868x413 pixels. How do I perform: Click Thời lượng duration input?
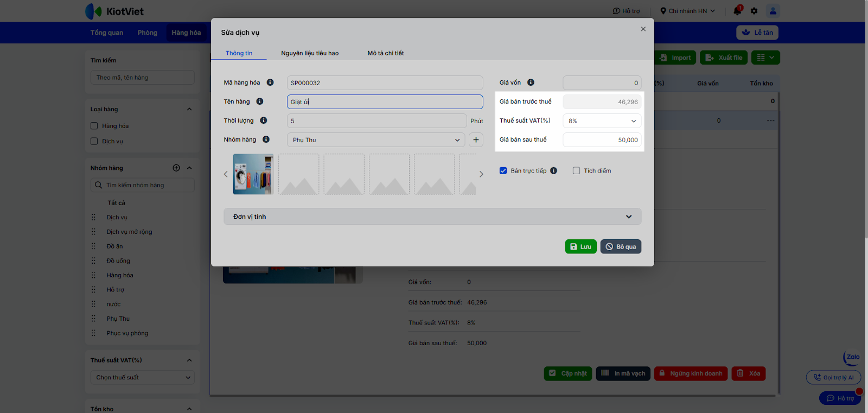[x=376, y=120]
